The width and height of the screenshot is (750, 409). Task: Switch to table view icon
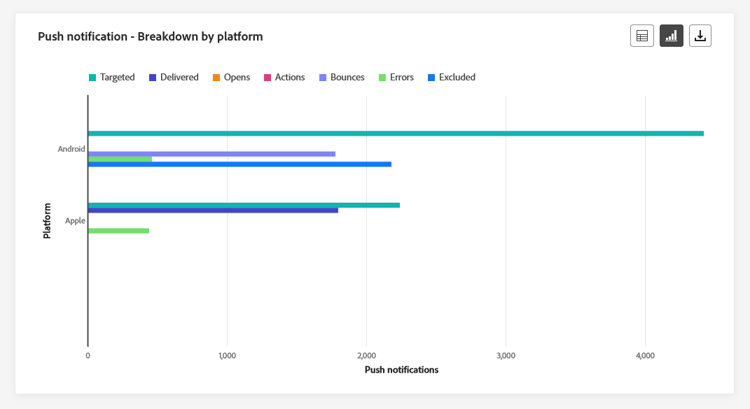pos(642,36)
